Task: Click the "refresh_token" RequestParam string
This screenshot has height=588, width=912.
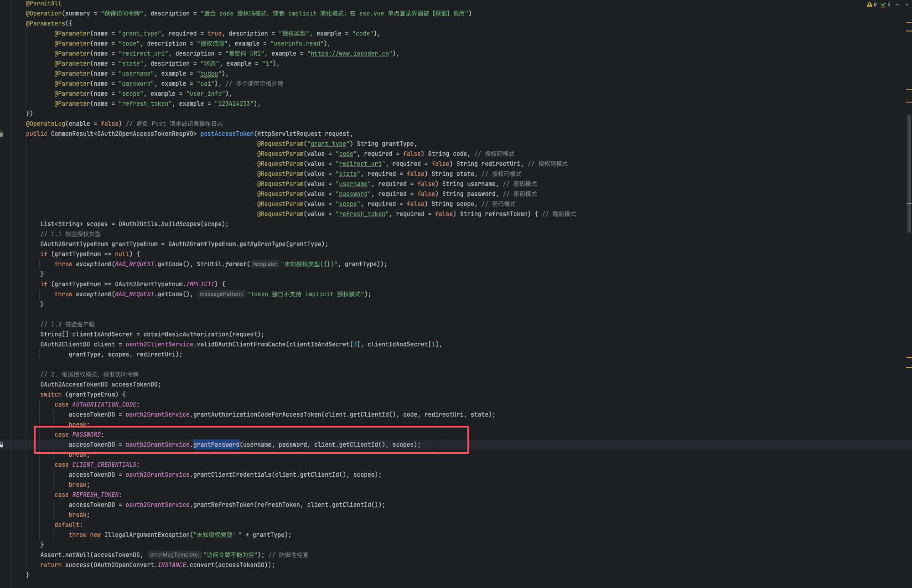Action: (x=362, y=214)
